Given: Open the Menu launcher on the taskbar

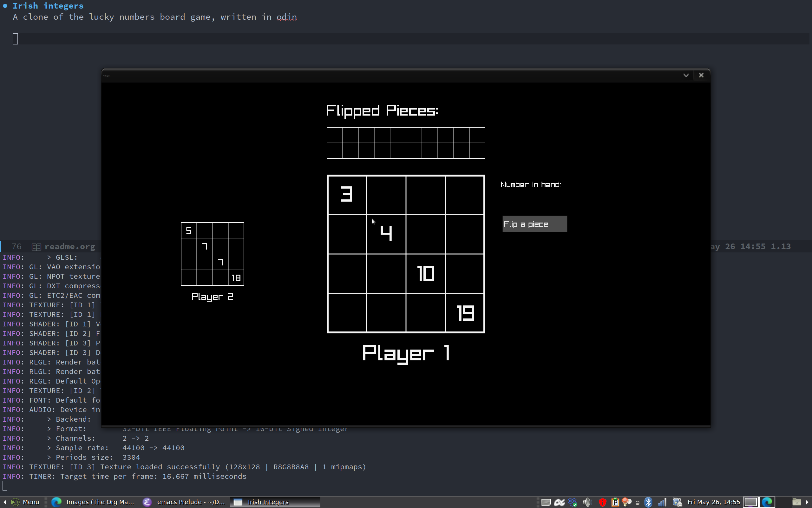Looking at the screenshot, I should point(25,502).
